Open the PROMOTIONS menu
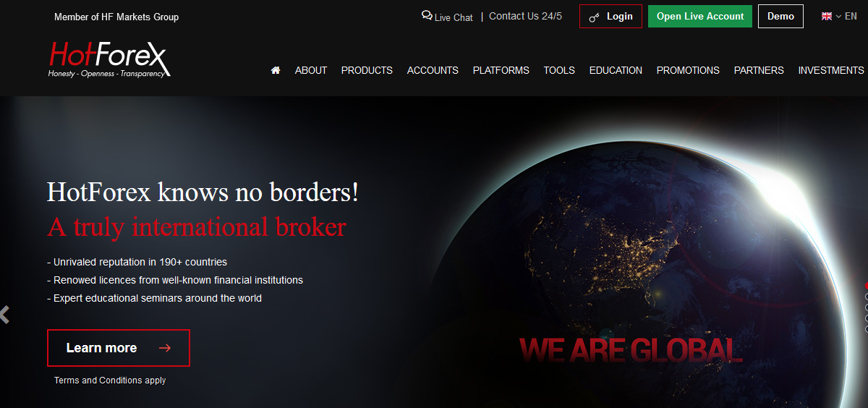The height and width of the screenshot is (408, 868). pyautogui.click(x=688, y=70)
